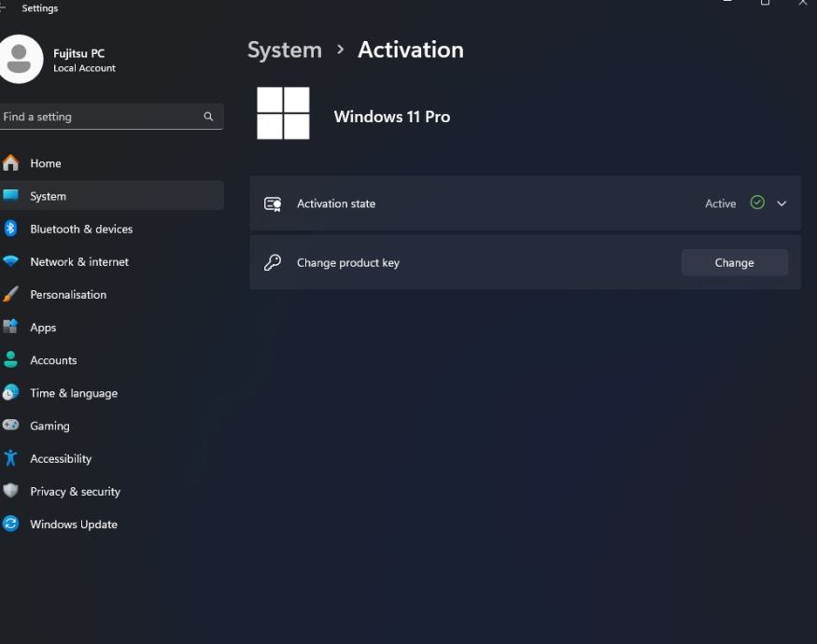Click the Change product key button
The width and height of the screenshot is (817, 644).
pyautogui.click(x=734, y=262)
